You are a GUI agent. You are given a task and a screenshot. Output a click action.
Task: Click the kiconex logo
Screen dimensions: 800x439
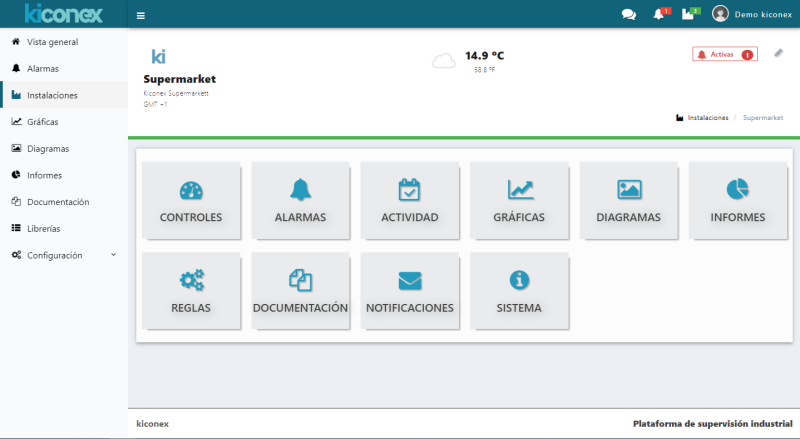pos(64,14)
